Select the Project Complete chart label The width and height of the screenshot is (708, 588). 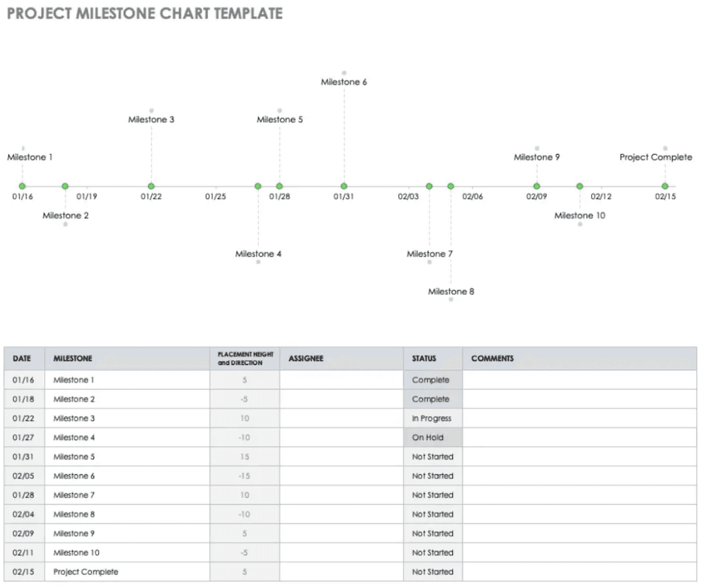click(655, 157)
